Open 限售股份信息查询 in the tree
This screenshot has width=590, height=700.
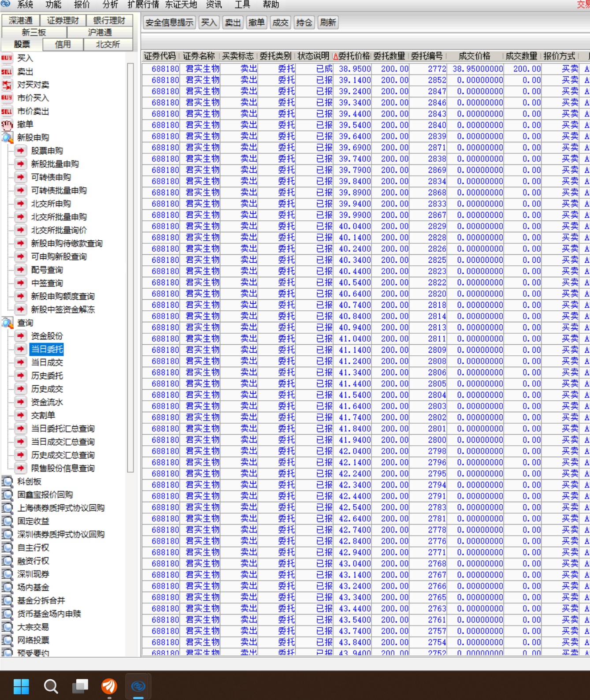[x=63, y=468]
